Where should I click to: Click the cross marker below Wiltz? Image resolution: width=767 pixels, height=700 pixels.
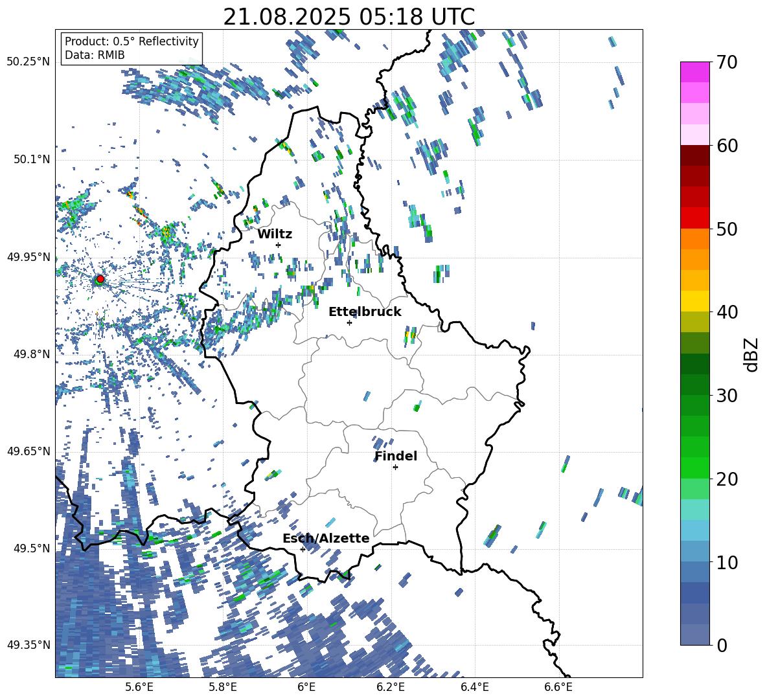[x=279, y=245]
